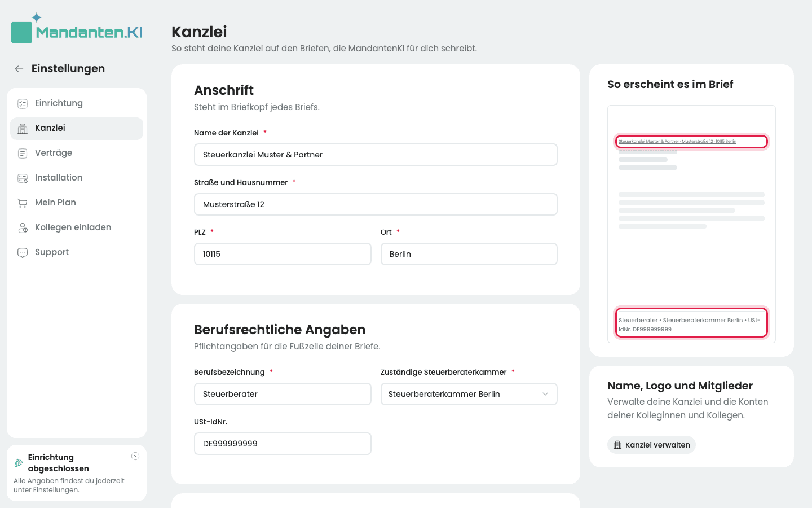812x508 pixels.
Task: Click the Mein Plan shopping cart icon
Action: [23, 203]
